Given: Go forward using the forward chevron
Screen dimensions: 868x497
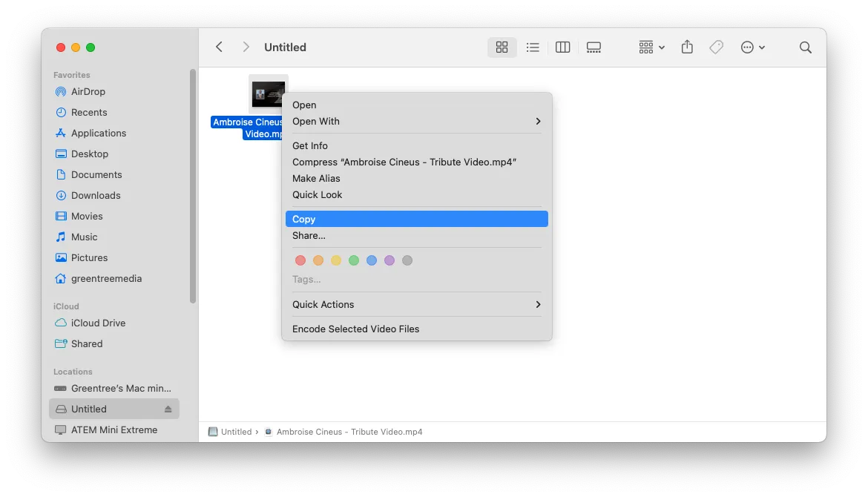Looking at the screenshot, I should point(246,47).
